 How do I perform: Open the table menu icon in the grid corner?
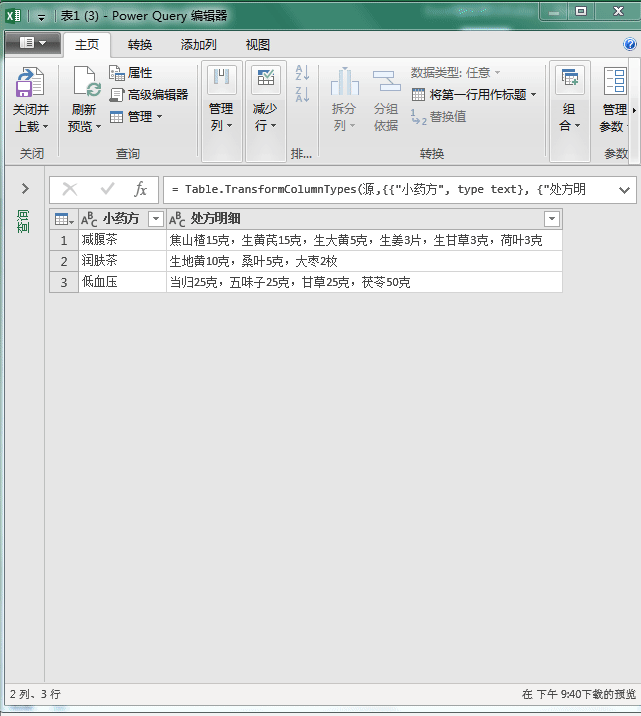(64, 219)
